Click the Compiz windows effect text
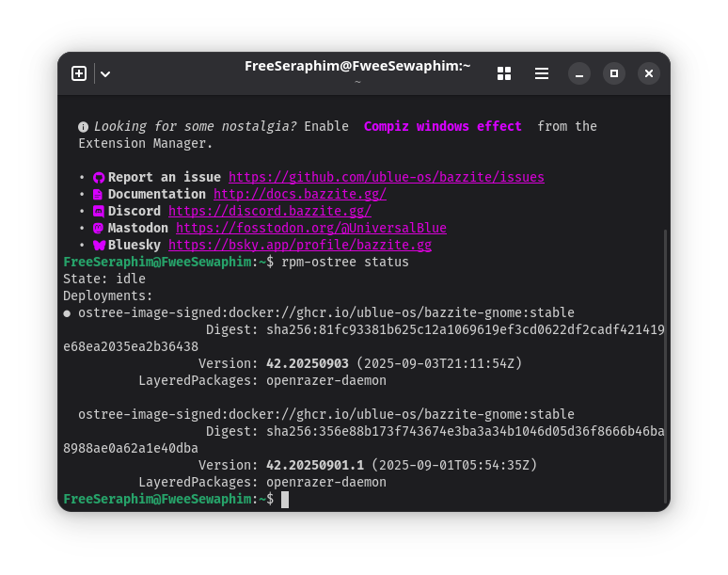 click(x=442, y=126)
